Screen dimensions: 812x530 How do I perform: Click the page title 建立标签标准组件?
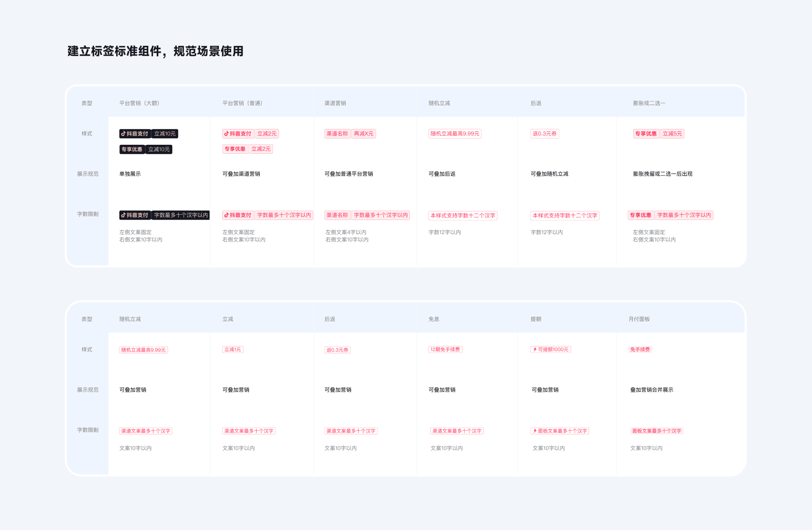pyautogui.click(x=155, y=51)
